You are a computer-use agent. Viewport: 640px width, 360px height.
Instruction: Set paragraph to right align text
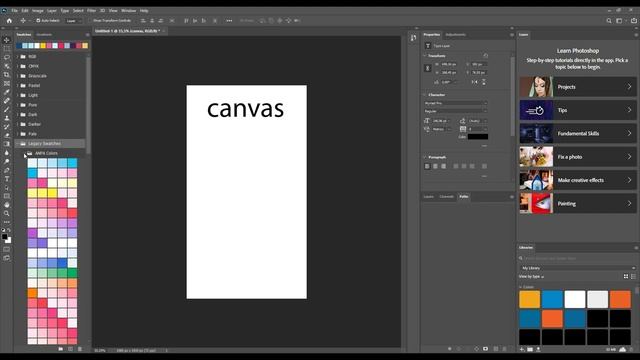click(x=443, y=166)
